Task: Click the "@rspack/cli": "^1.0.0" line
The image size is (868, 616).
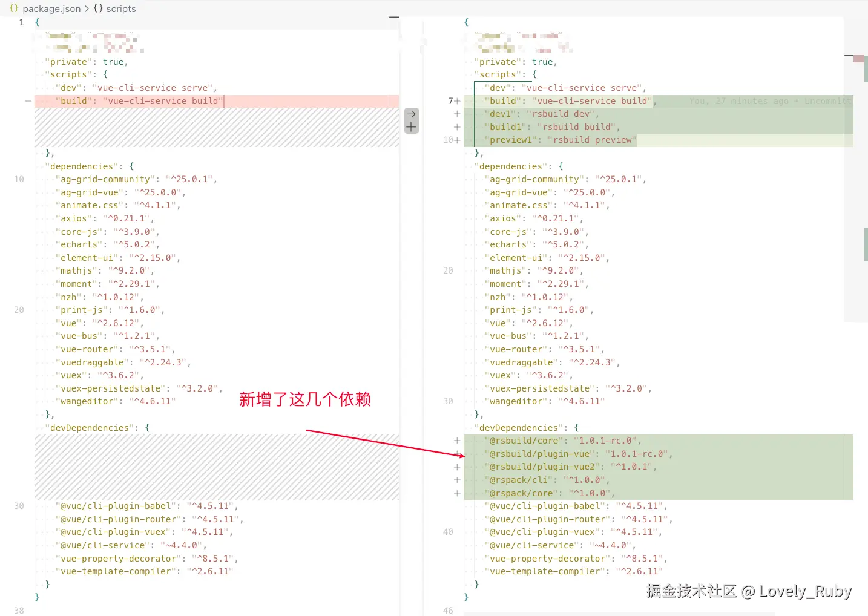Action: click(x=547, y=480)
